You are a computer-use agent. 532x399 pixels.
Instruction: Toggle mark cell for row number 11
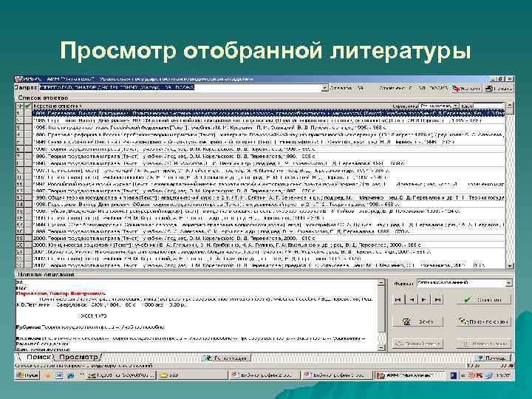[28, 184]
